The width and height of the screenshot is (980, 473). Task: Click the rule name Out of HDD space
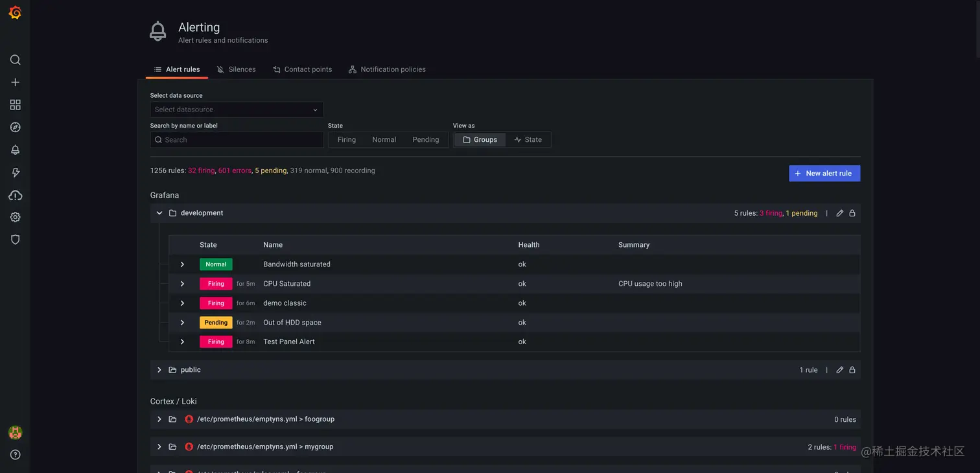[x=292, y=323]
